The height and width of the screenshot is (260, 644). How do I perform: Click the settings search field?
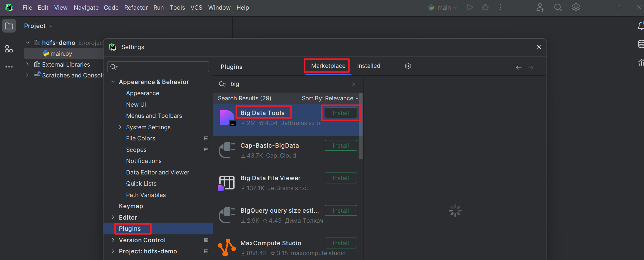[158, 67]
